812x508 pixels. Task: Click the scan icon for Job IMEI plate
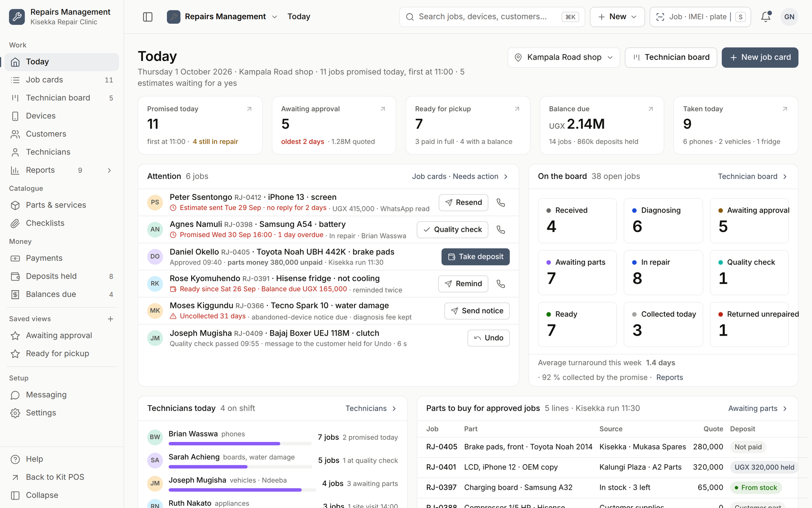tap(660, 17)
